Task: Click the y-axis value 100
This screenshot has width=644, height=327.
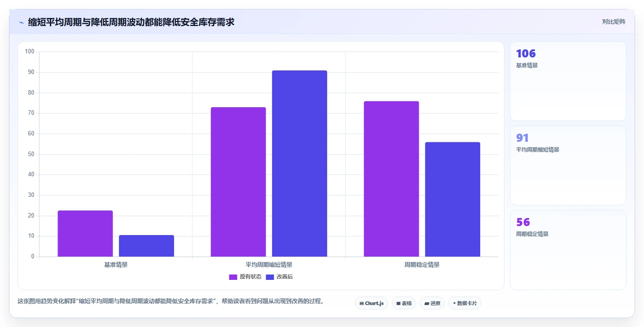Action: click(30, 52)
